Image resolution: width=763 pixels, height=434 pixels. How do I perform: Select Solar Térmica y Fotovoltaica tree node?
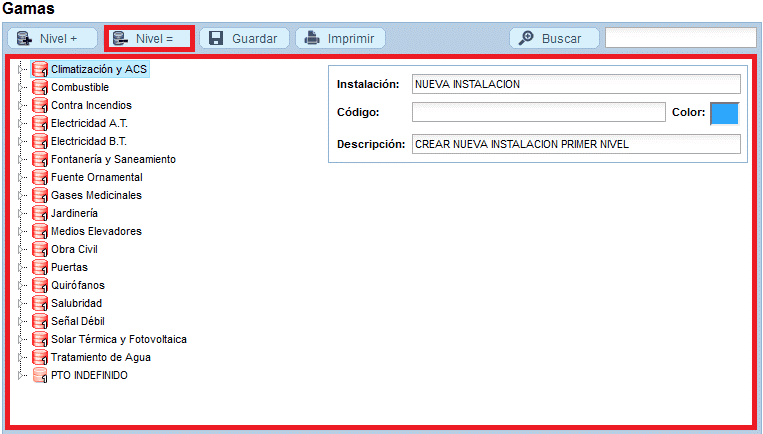coord(118,340)
